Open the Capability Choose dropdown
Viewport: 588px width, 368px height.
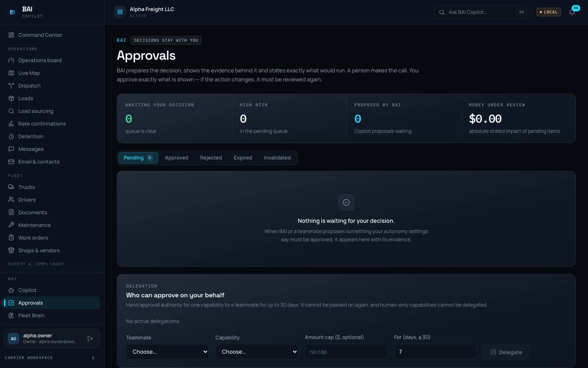tap(257, 352)
